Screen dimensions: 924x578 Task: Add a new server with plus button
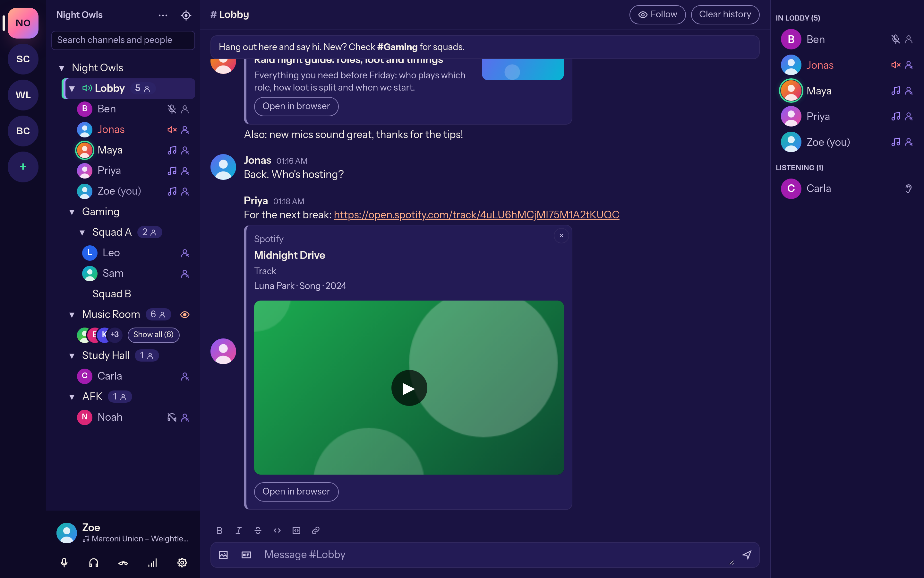(23, 167)
